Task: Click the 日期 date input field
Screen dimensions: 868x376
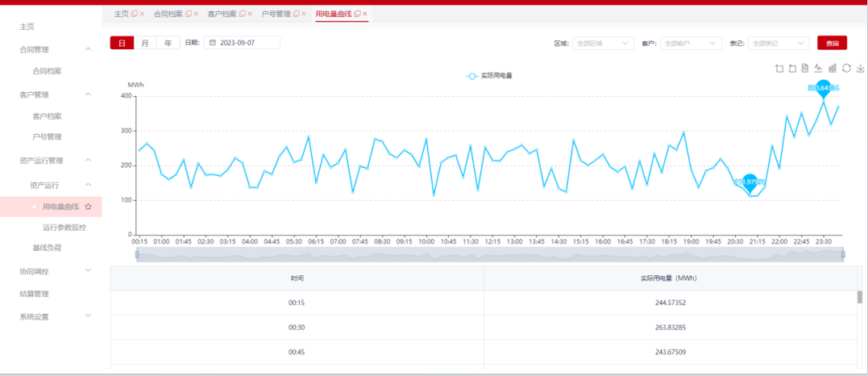Action: (242, 44)
